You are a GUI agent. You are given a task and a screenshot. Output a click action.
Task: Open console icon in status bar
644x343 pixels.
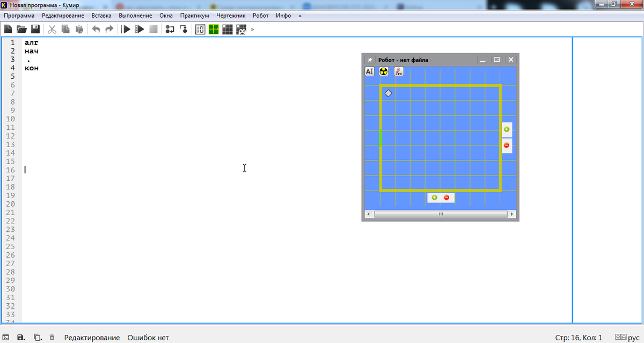click(x=6, y=338)
